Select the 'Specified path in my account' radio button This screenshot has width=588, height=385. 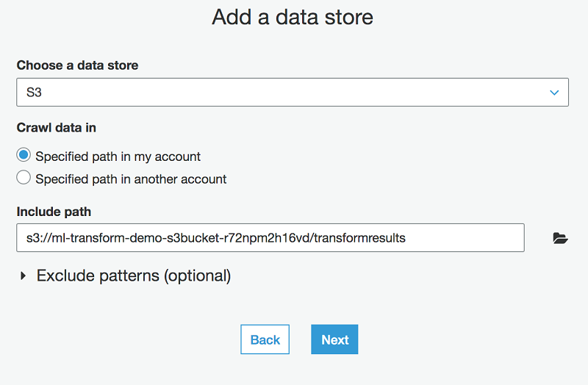point(24,156)
